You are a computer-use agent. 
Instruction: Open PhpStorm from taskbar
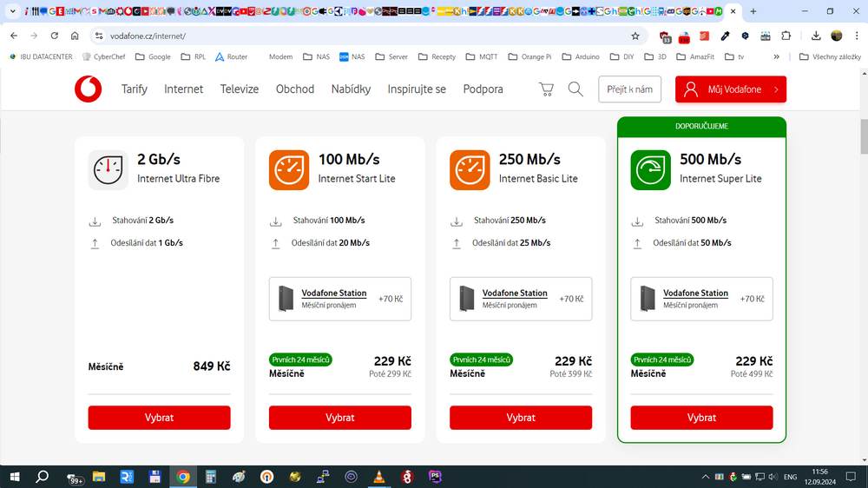(x=435, y=477)
